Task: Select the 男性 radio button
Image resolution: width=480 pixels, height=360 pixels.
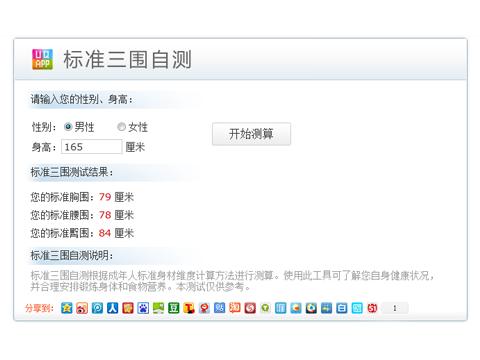Action: 68,127
